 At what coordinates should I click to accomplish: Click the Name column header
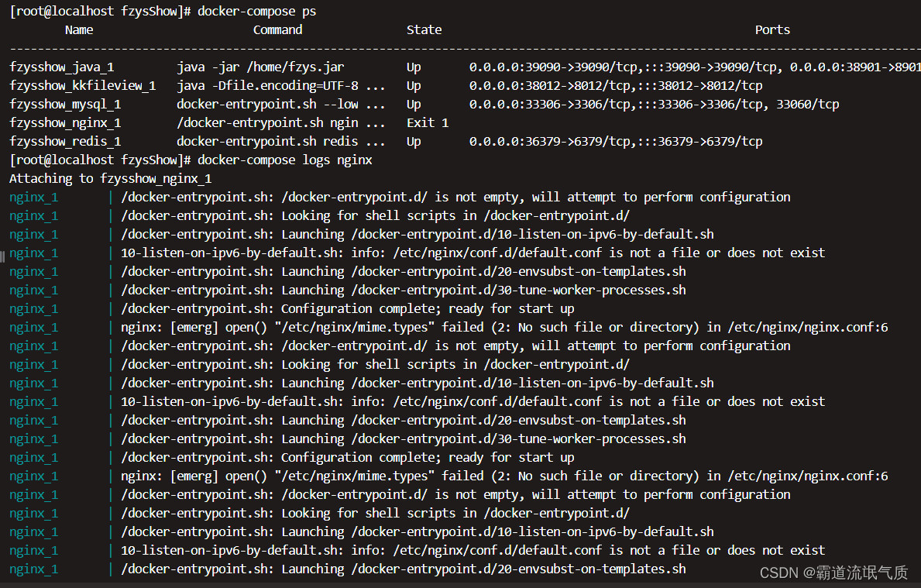point(79,29)
